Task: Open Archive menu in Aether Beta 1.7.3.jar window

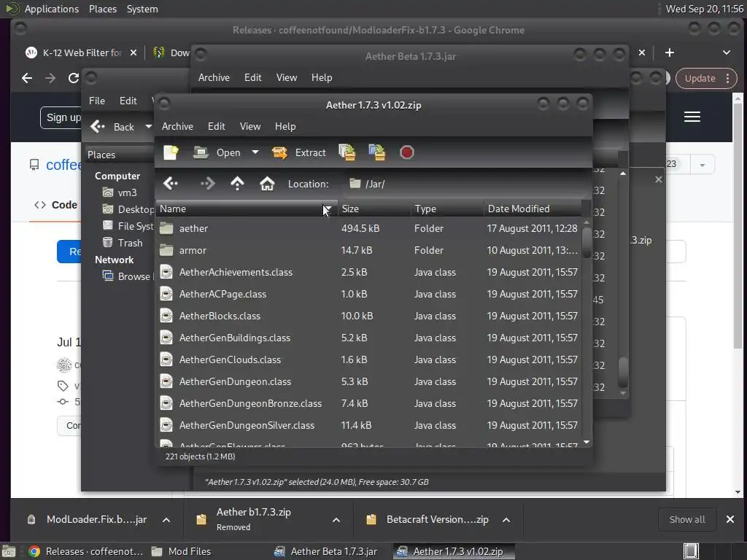Action: (x=214, y=77)
